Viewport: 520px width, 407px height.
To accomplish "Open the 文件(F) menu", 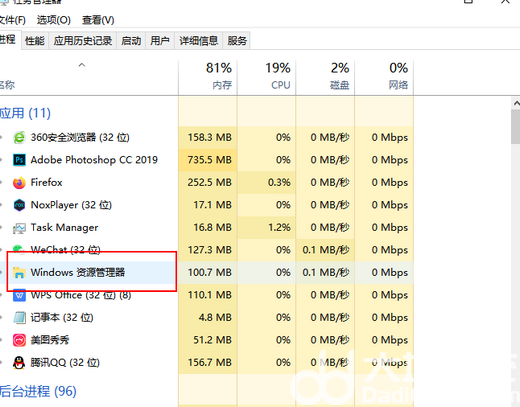I will click(x=12, y=20).
